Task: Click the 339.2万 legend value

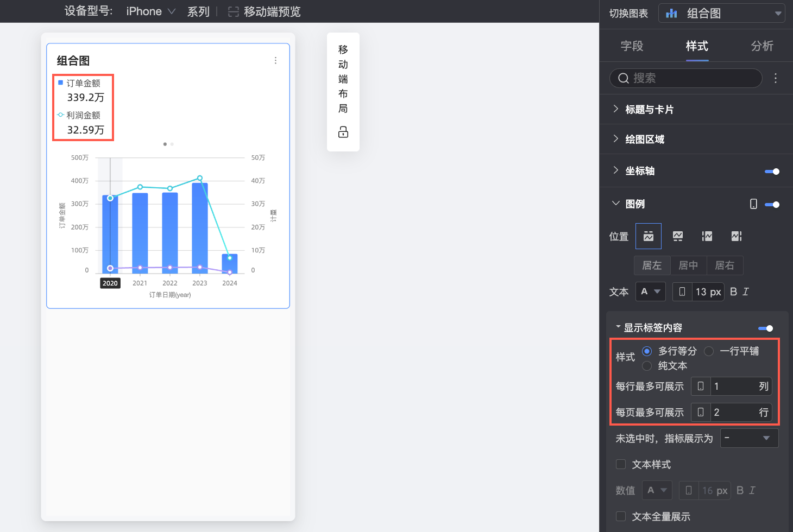Action: [86, 98]
